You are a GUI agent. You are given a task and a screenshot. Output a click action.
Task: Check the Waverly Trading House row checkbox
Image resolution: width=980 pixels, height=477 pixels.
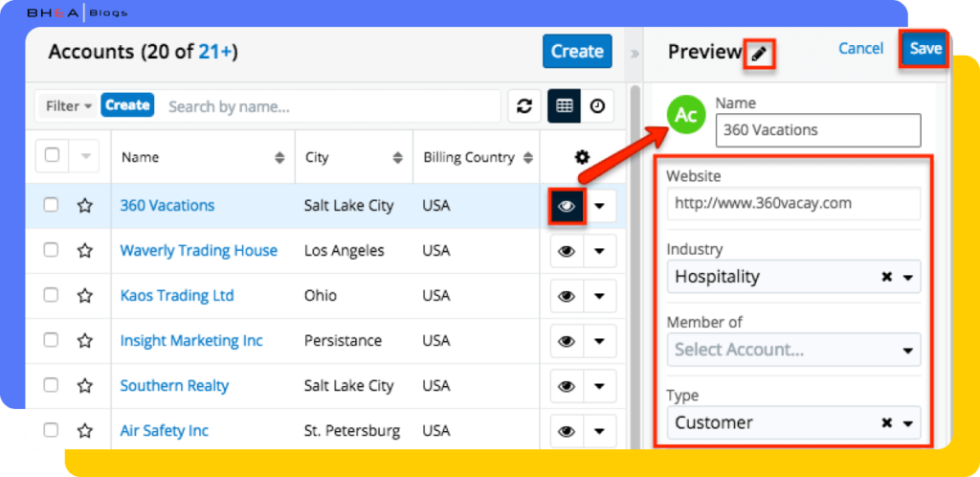point(51,250)
